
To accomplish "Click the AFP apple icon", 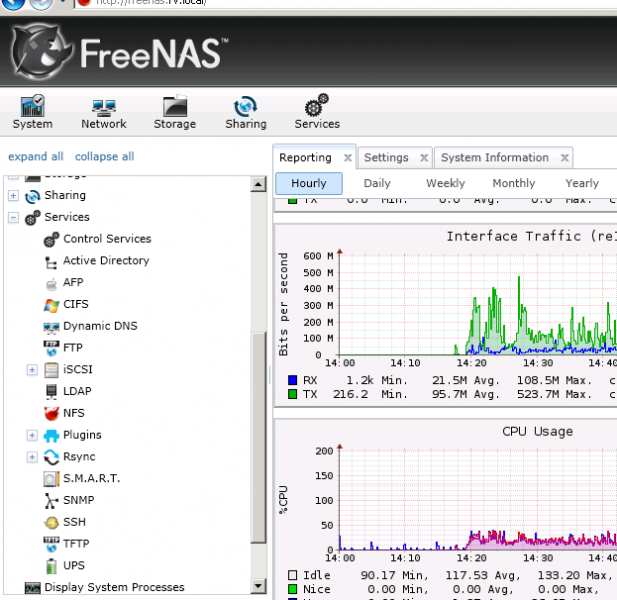I will (51, 283).
